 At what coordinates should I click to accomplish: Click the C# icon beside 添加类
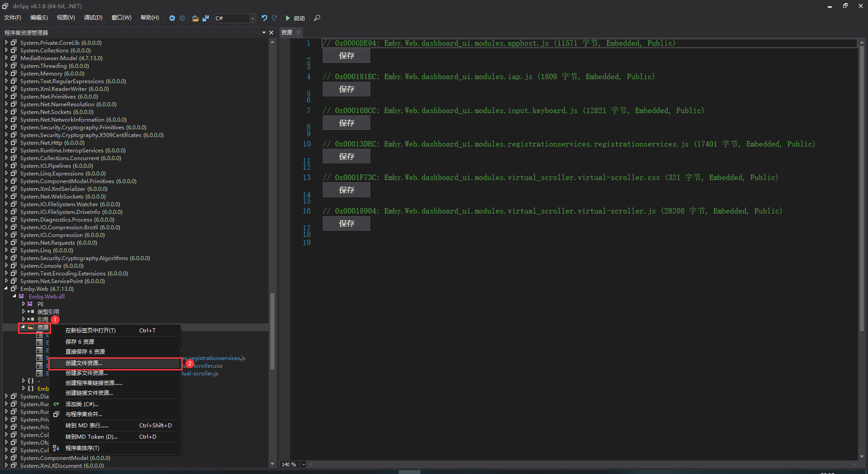(x=56, y=404)
